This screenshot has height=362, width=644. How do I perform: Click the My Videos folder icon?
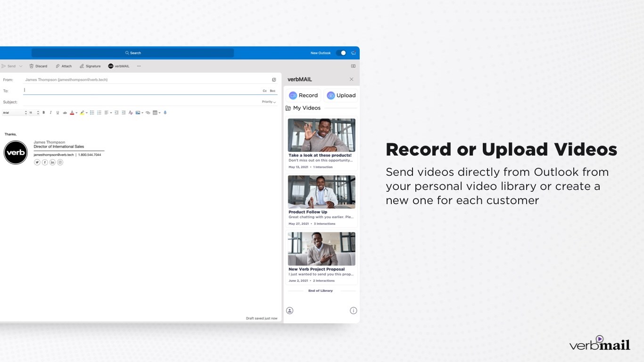(x=288, y=108)
